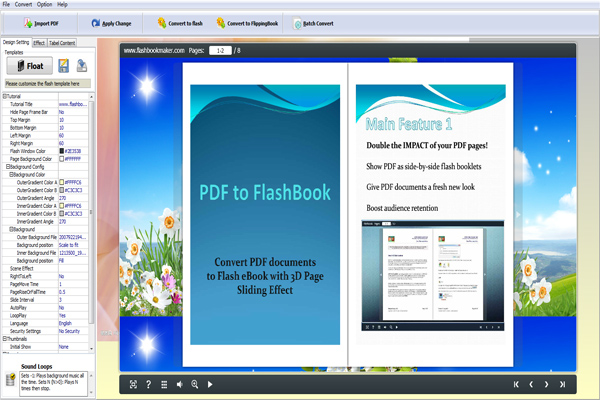The width and height of the screenshot is (600, 400).
Task: Toggle the sound speaker icon
Action: pos(179,384)
